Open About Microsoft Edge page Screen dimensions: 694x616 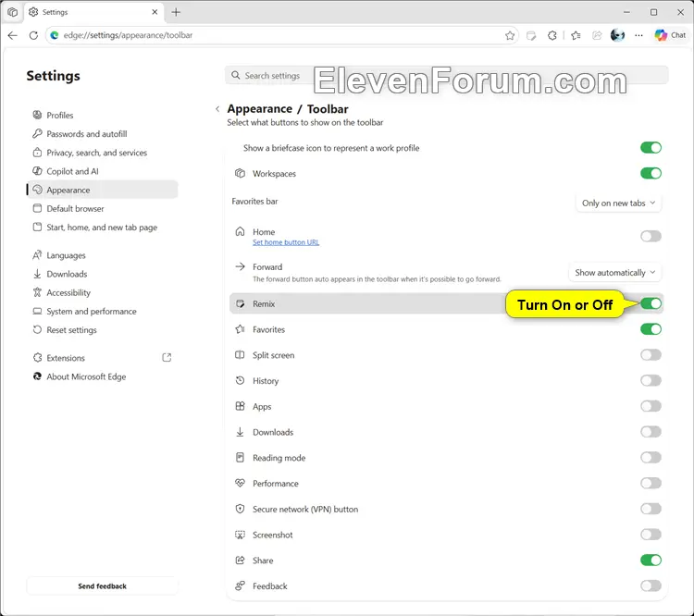[102, 376]
